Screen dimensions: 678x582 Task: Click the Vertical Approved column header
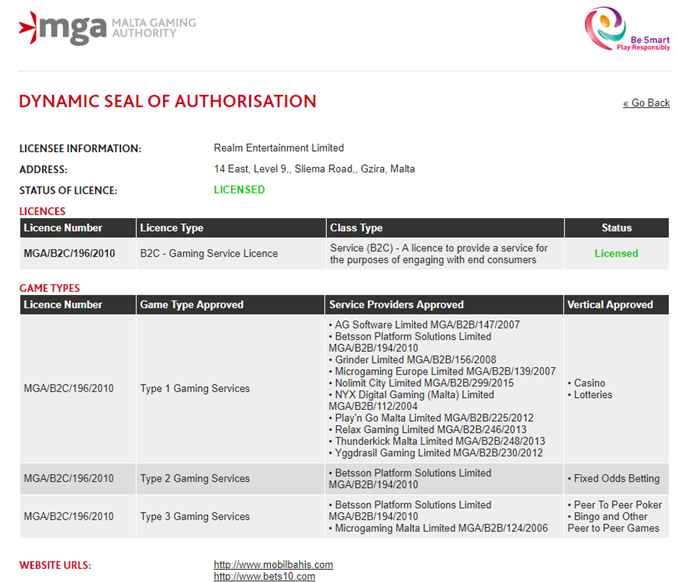tap(616, 305)
